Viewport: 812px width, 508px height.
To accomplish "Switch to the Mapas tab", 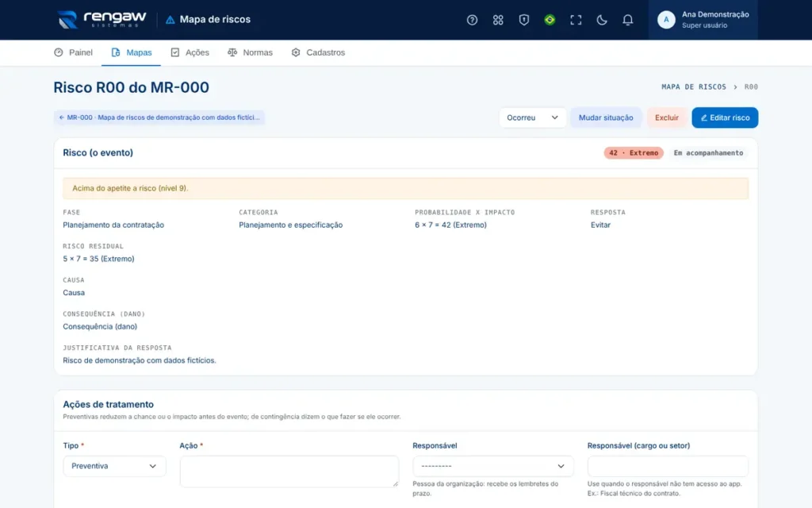I will pyautogui.click(x=131, y=52).
